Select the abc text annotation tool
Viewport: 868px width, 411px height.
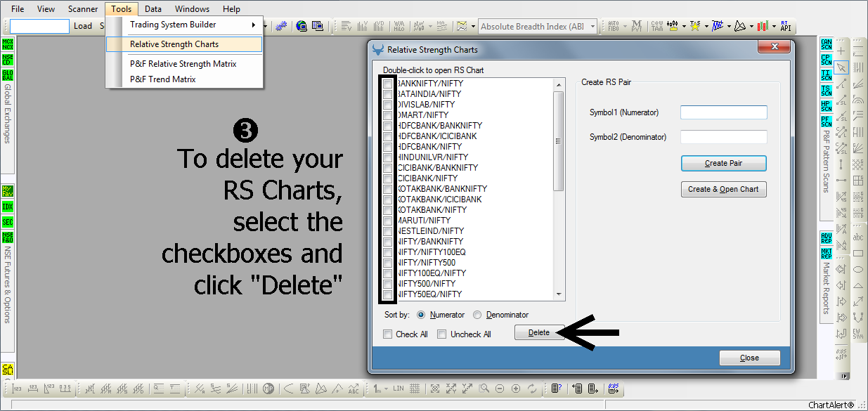point(858,237)
